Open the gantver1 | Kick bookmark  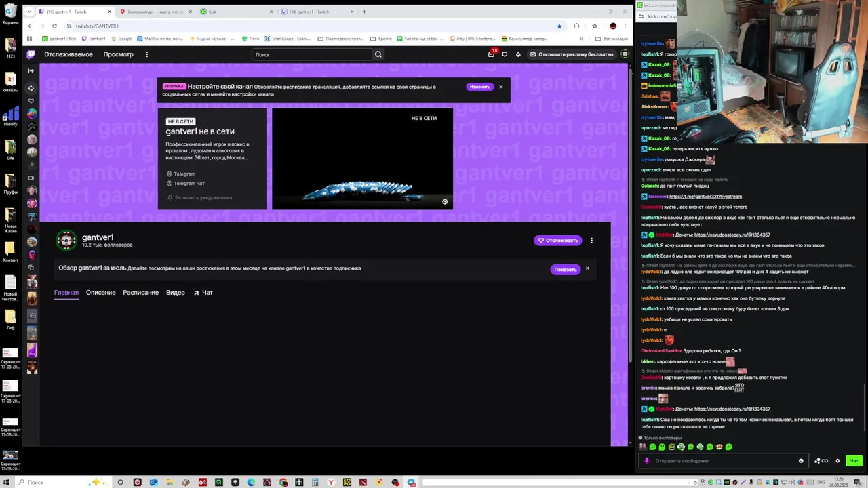pyautogui.click(x=59, y=39)
